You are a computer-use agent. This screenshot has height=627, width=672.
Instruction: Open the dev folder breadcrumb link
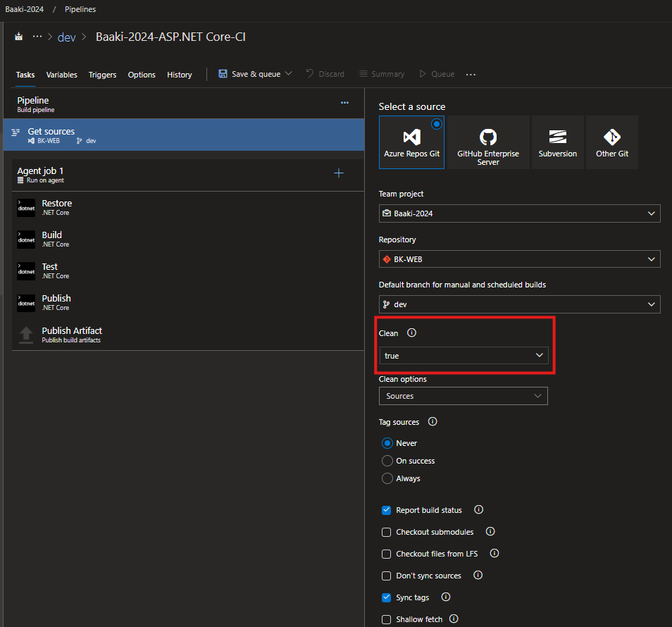pos(66,37)
